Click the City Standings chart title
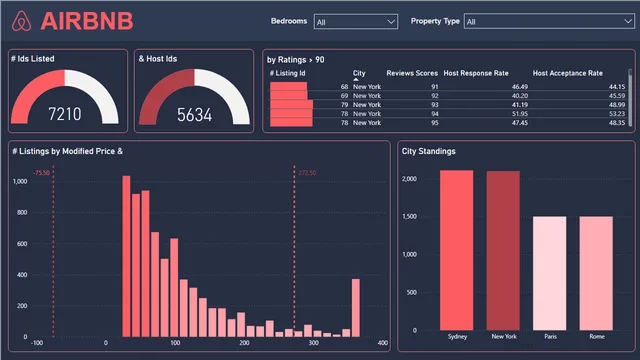 coord(429,151)
